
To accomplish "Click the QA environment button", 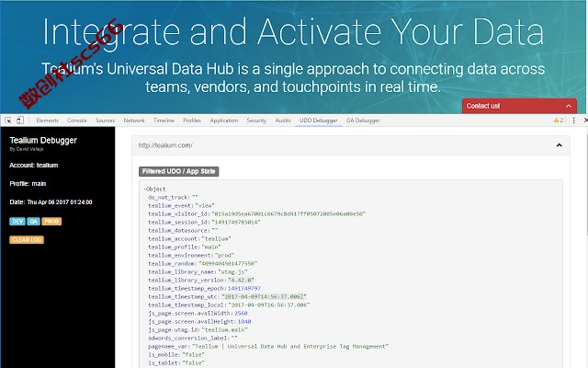I will click(x=33, y=222).
